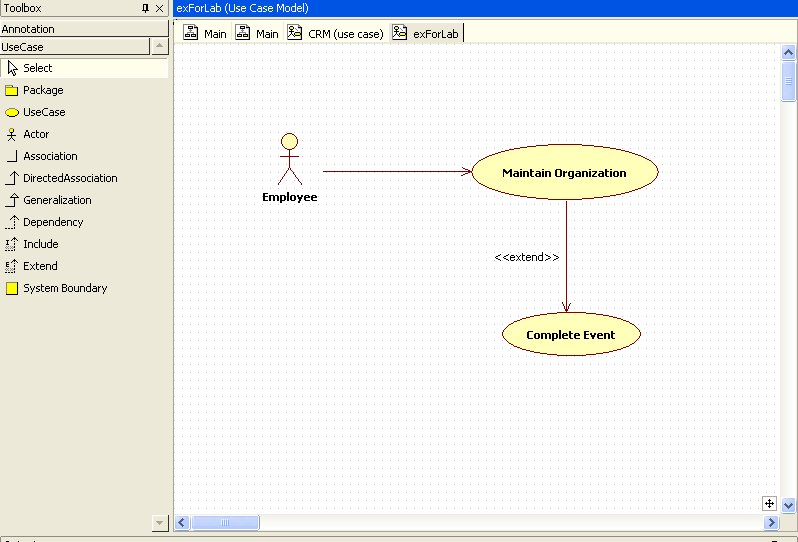Click horizontal scrollbar right arrow
Viewport: 798px width, 542px height.
point(771,523)
